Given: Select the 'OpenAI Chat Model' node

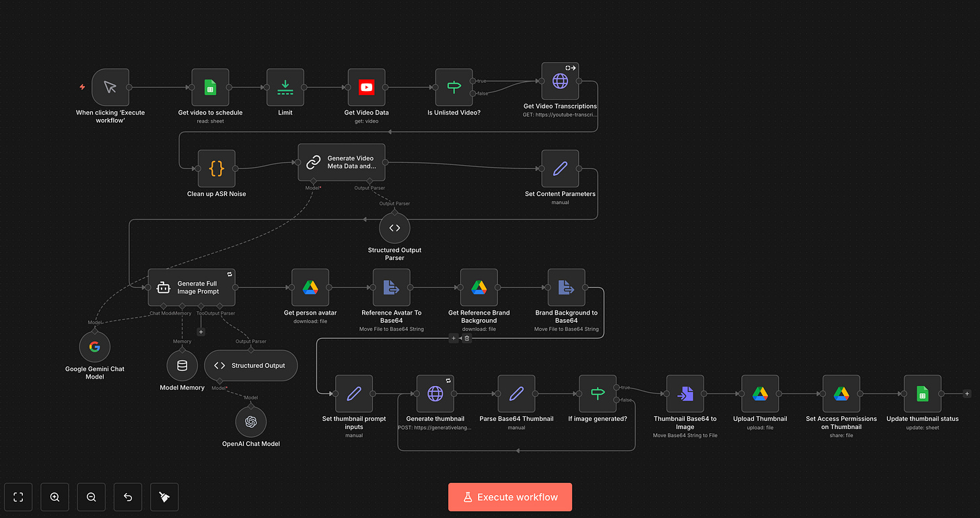Looking at the screenshot, I should click(251, 422).
